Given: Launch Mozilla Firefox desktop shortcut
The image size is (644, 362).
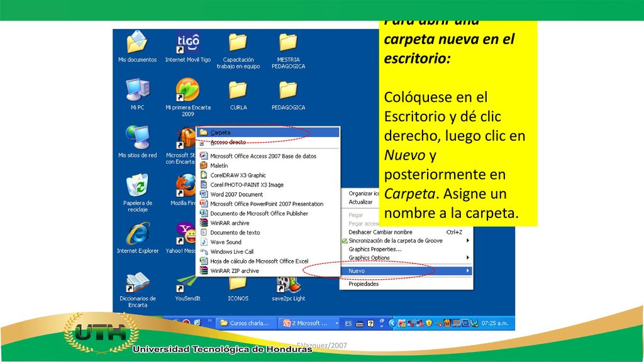Looking at the screenshot, I should tap(183, 190).
